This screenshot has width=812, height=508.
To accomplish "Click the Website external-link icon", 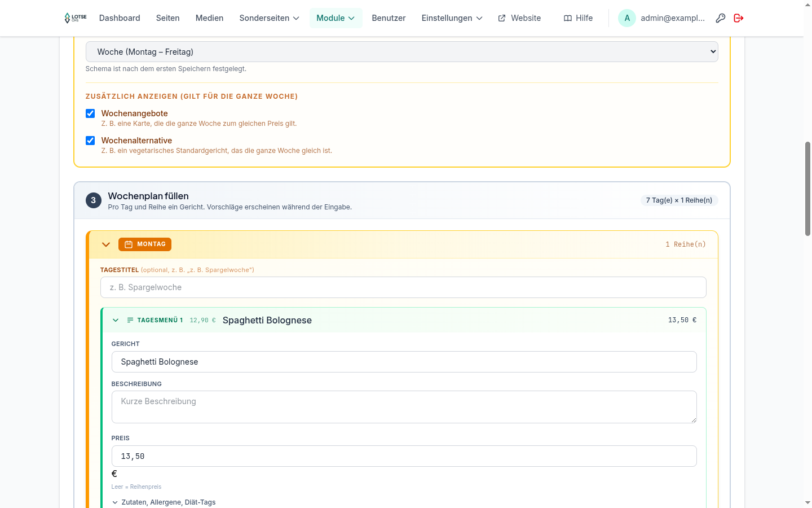I will pos(502,18).
